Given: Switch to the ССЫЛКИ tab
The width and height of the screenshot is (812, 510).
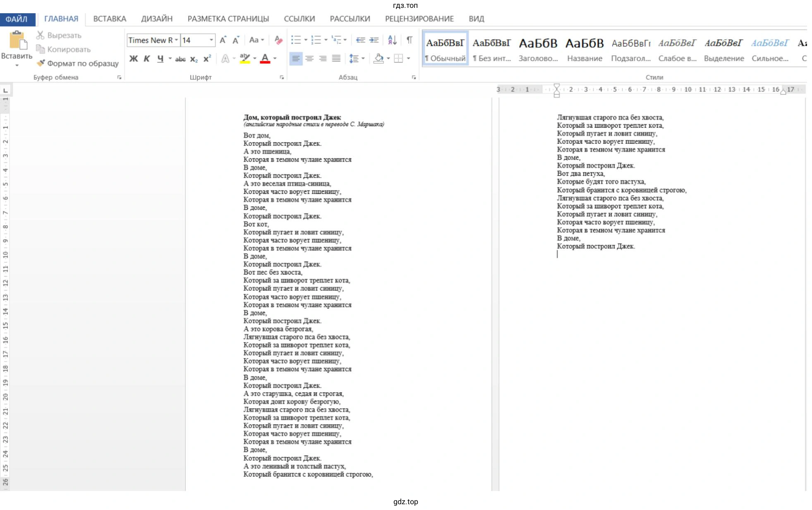Looking at the screenshot, I should click(299, 19).
